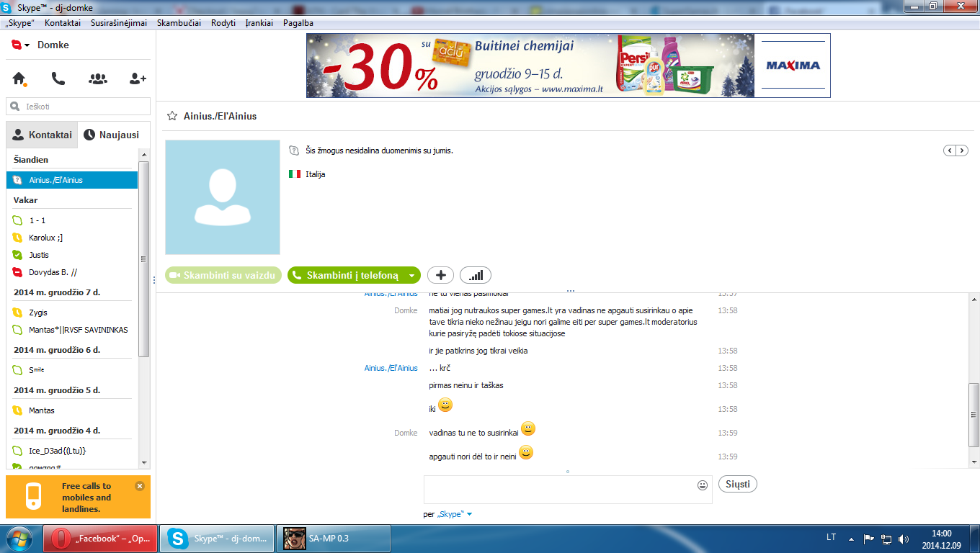980x553 pixels.
Task: Click the Maxima -30% advertisement banner
Action: (568, 66)
